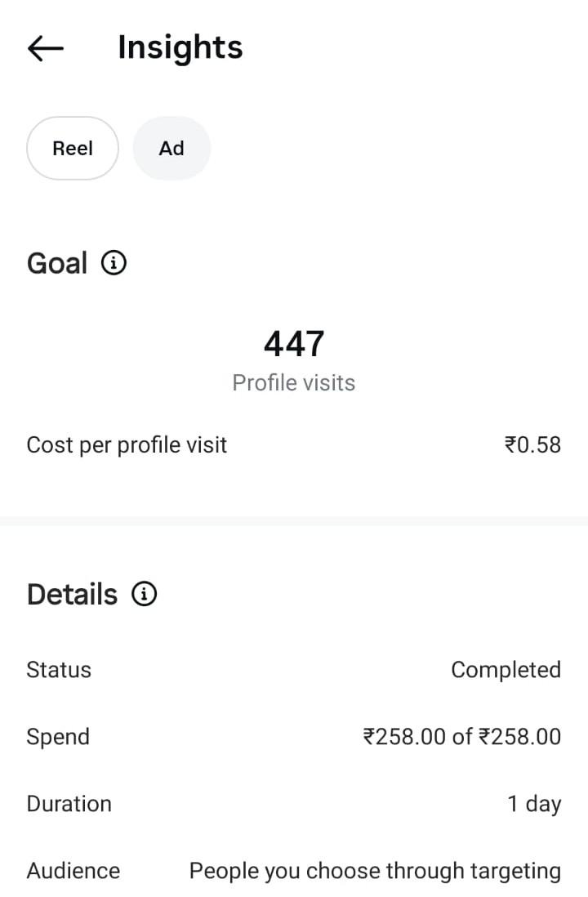Click the ₹0.58 cost value
Image resolution: width=588 pixels, height=897 pixels.
[532, 445]
